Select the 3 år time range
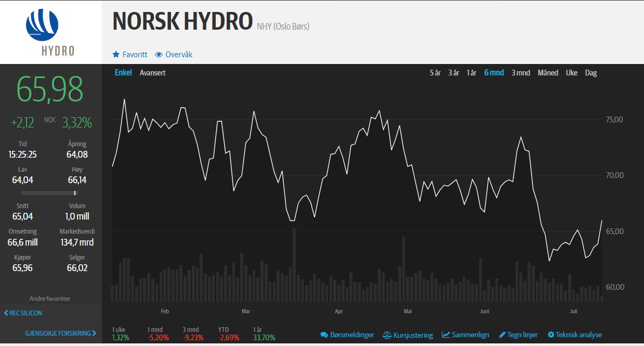This screenshot has height=346, width=644. click(454, 73)
